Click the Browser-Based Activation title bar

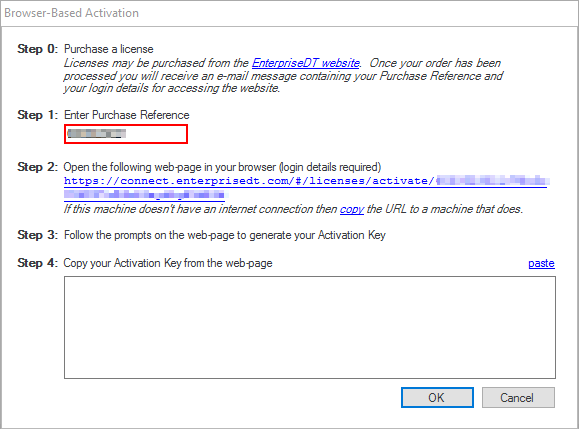pyautogui.click(x=290, y=13)
